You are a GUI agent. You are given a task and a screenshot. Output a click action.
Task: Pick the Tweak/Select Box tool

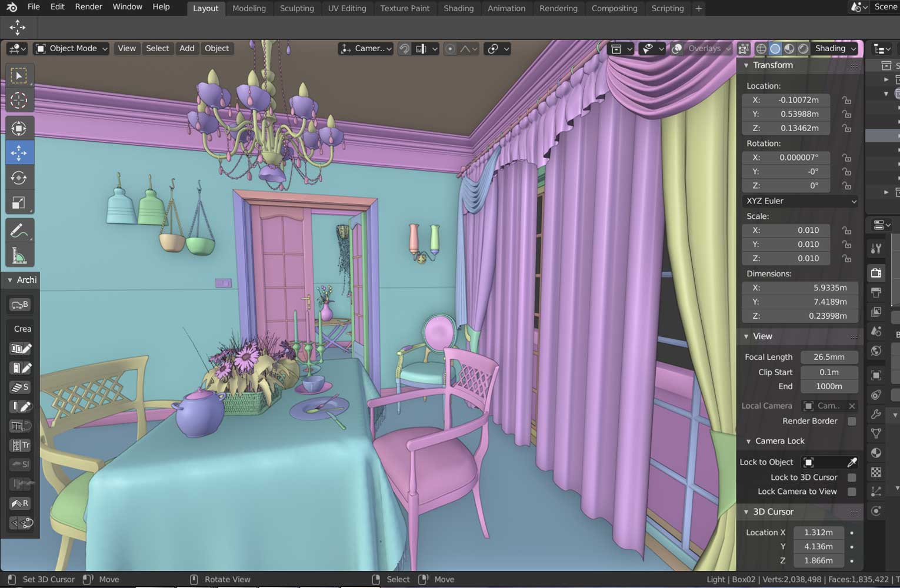pos(19,75)
